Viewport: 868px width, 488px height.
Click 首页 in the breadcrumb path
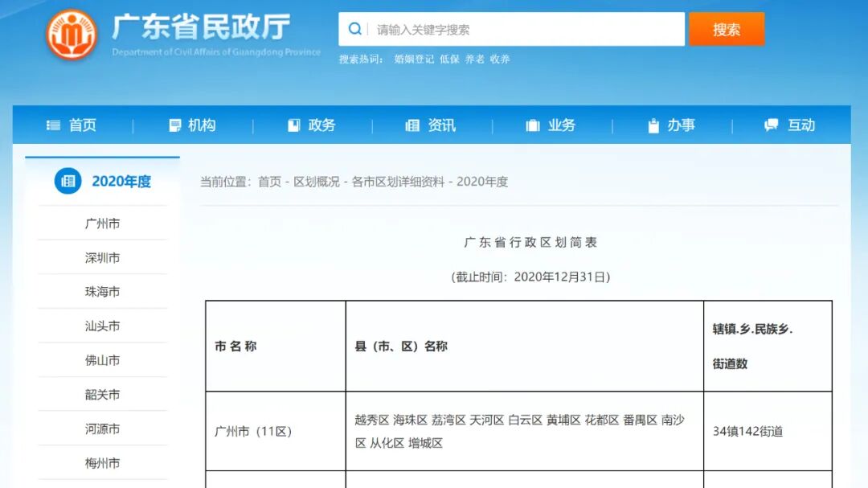pyautogui.click(x=269, y=182)
